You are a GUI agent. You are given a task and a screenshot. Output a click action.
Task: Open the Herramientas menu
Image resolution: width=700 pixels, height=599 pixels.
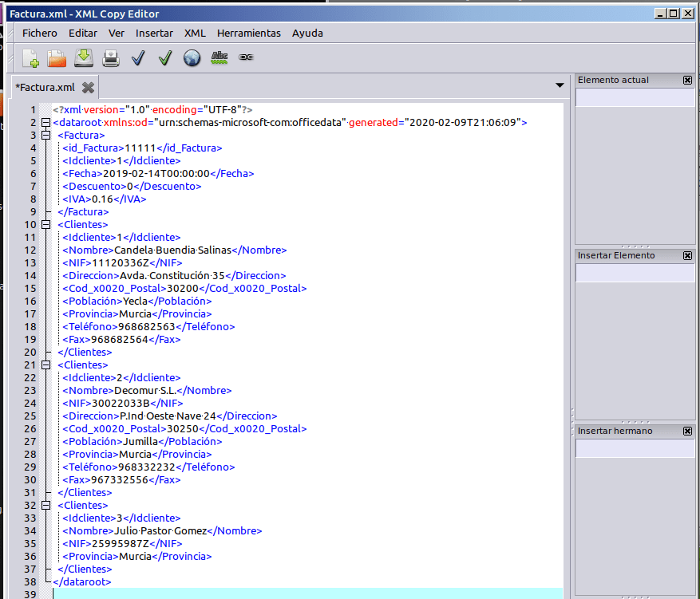249,33
